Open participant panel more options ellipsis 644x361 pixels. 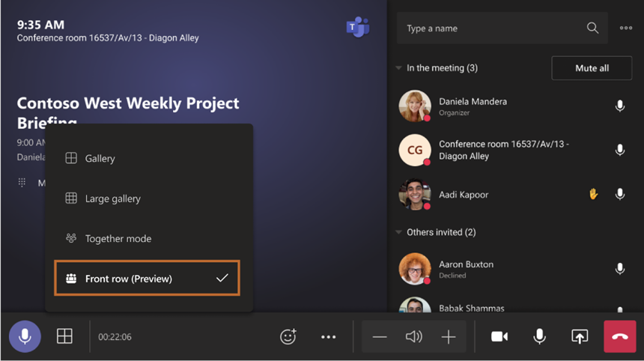tap(626, 28)
